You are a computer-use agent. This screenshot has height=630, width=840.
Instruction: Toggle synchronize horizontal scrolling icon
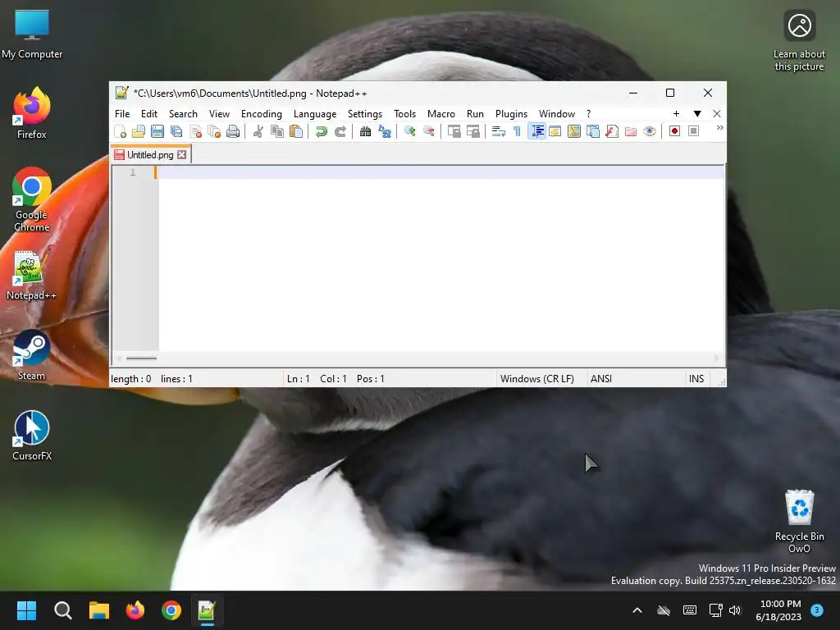click(473, 131)
